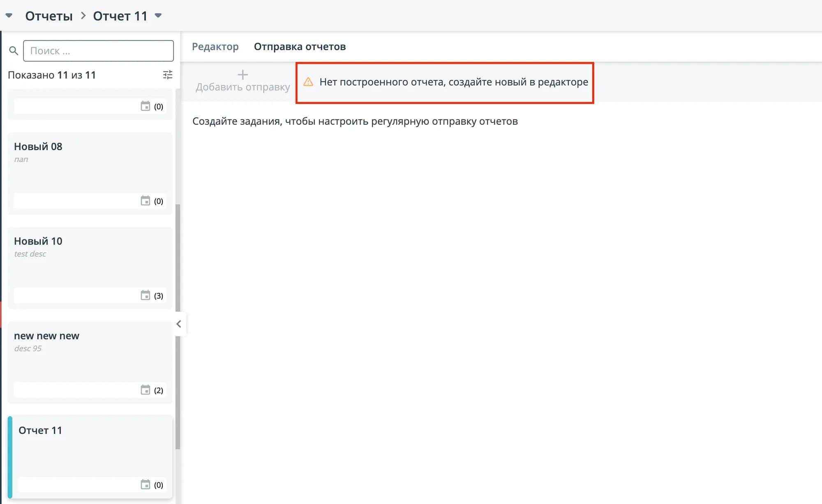This screenshot has height=504, width=822.
Task: Go to Отчеты in the breadcrumb
Action: tap(49, 16)
